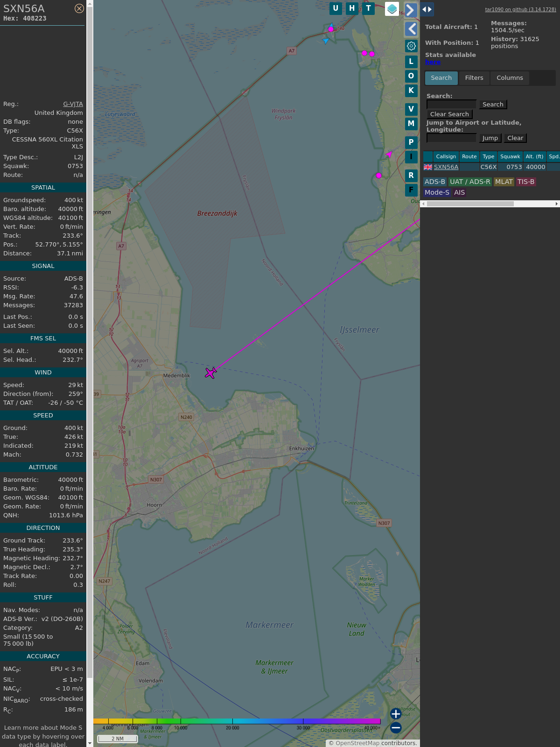
Task: Click the A7 road shield near Breezanddijk
Action: (x=121, y=246)
